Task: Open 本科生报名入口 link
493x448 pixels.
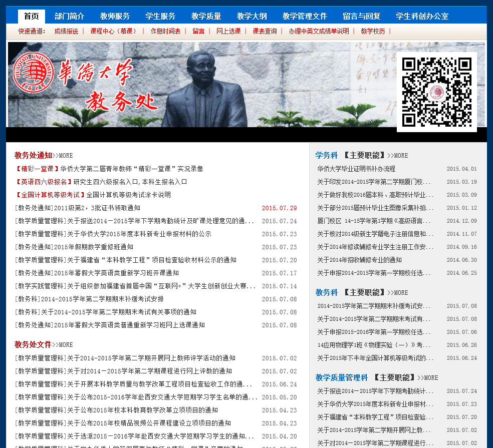Action: click(164, 182)
